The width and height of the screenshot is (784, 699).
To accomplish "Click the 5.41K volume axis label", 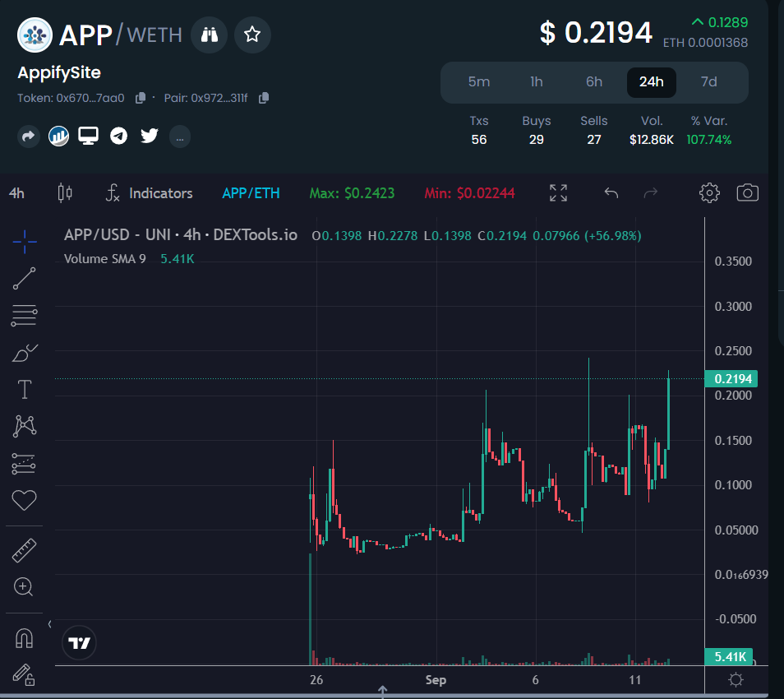I will (729, 656).
